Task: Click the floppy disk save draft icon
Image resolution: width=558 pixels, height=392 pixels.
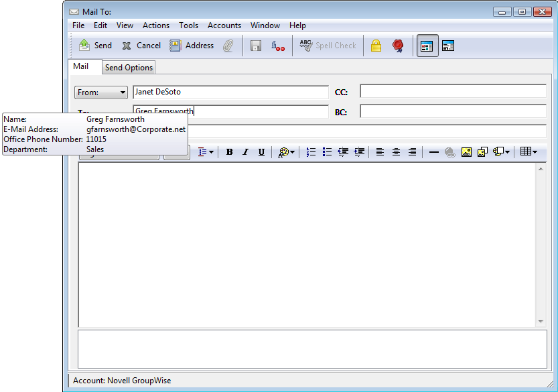Action: point(255,46)
